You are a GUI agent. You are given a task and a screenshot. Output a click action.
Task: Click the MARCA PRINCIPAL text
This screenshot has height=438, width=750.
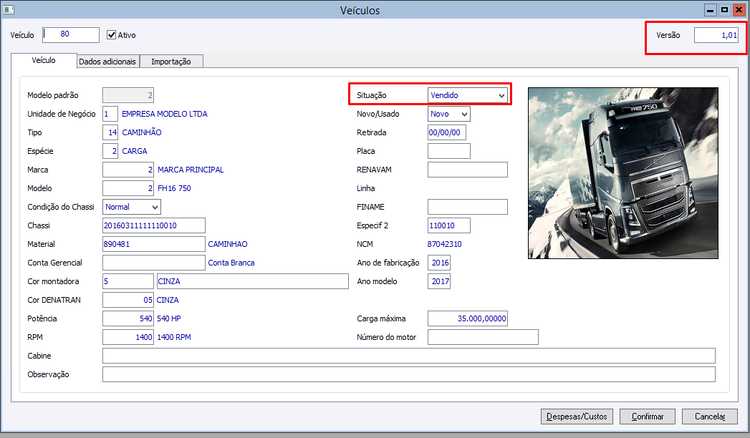(190, 170)
